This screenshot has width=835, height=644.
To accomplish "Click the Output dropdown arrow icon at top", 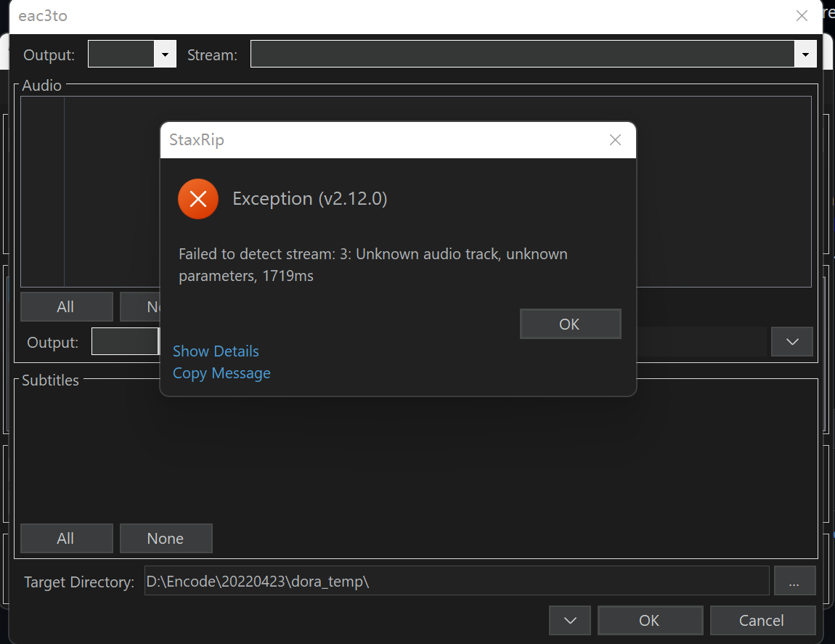I will [x=165, y=53].
